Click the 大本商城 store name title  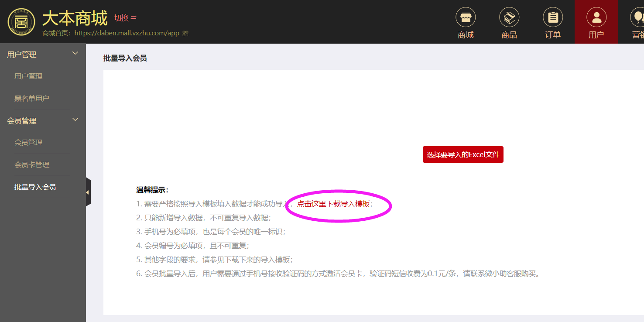(x=75, y=18)
